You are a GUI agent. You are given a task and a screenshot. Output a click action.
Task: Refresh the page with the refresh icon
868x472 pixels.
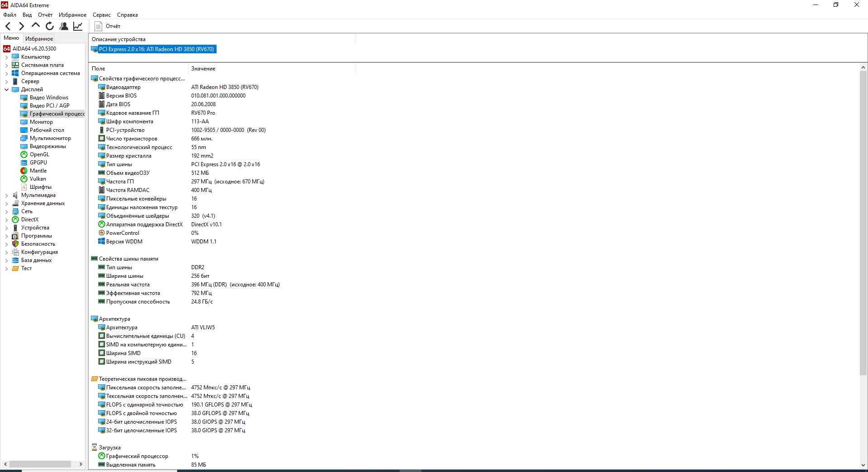pos(50,26)
